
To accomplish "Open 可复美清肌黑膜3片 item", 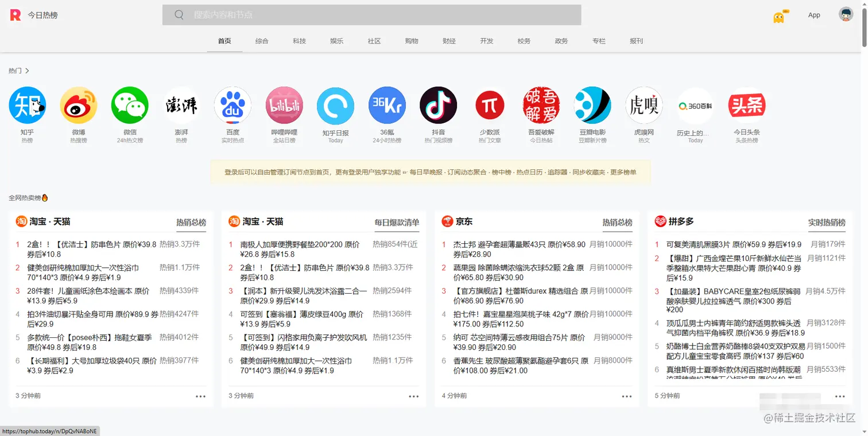I will click(734, 244).
